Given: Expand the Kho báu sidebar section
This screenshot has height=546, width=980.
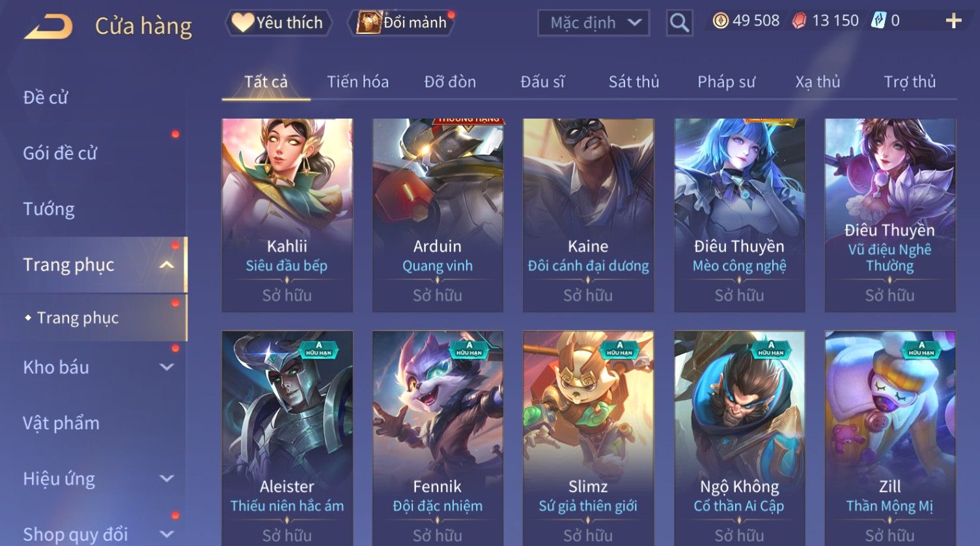Looking at the screenshot, I should coord(167,367).
